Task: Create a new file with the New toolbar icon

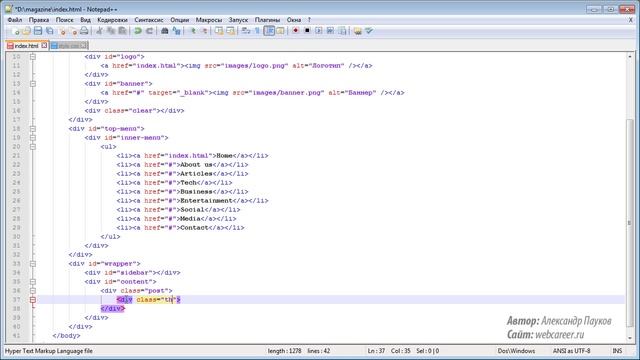Action: (x=15, y=31)
